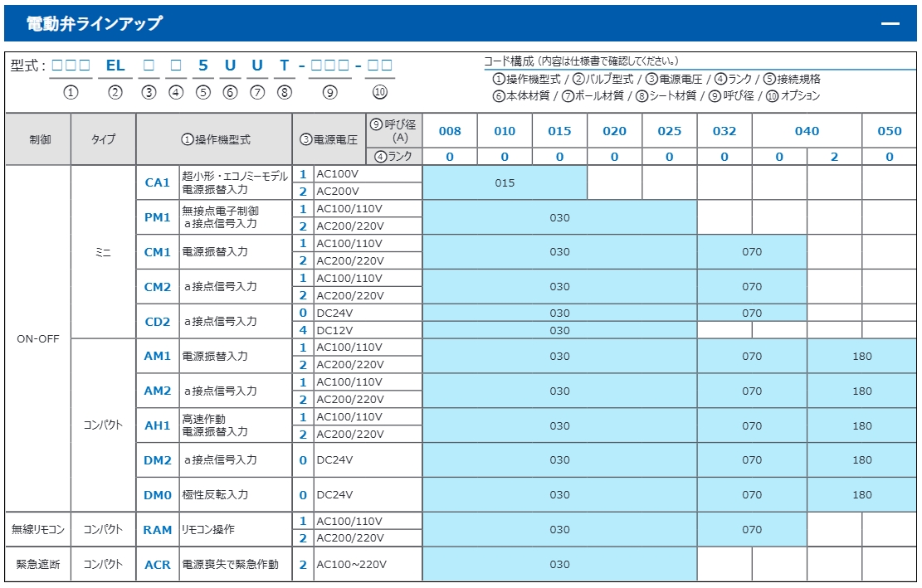This screenshot has width=922, height=588.
Task: Click the AC100V voltage cell in CA1 row
Action: tap(368, 174)
